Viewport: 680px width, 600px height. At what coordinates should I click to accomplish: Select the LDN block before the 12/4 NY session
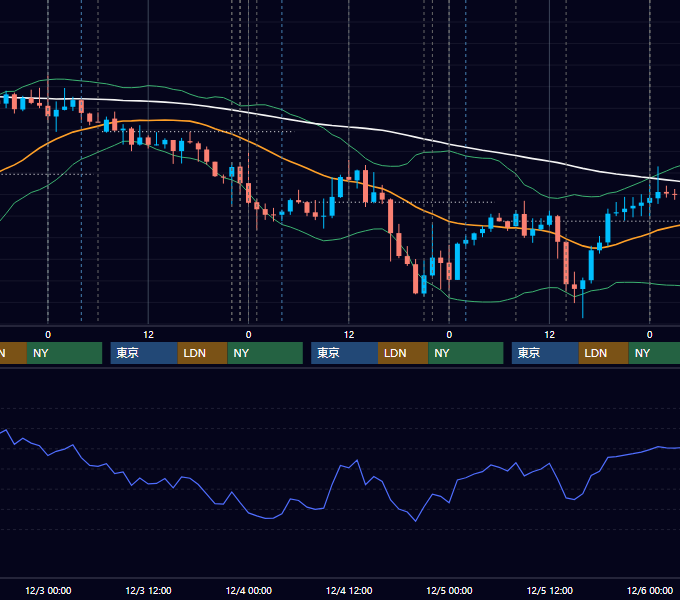tap(203, 353)
